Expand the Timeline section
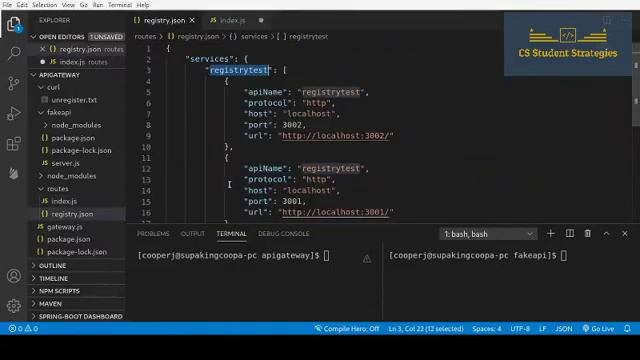This screenshot has height=360, width=640. coord(77,278)
